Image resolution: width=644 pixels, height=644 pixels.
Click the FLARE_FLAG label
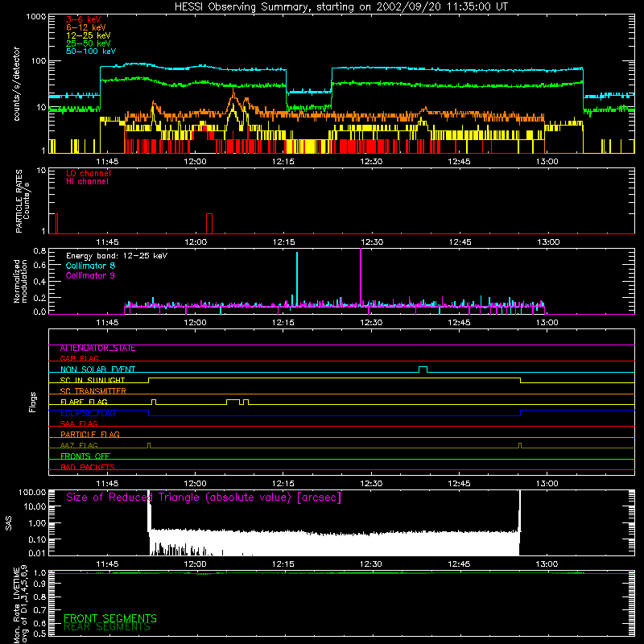pos(84,402)
